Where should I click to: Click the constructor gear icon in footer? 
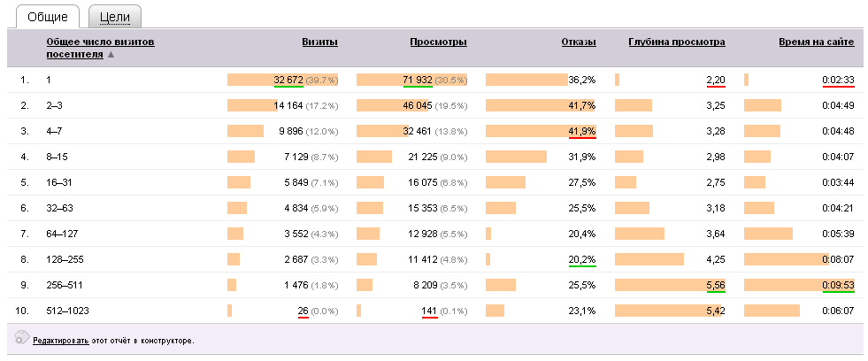[x=21, y=338]
